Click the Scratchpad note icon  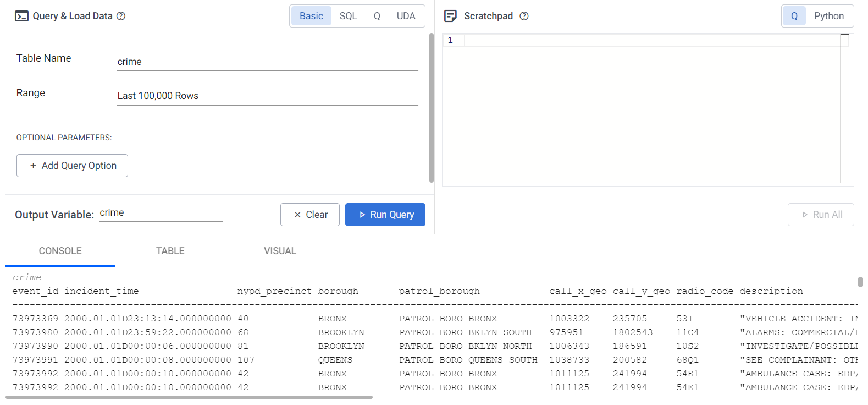[x=450, y=16]
